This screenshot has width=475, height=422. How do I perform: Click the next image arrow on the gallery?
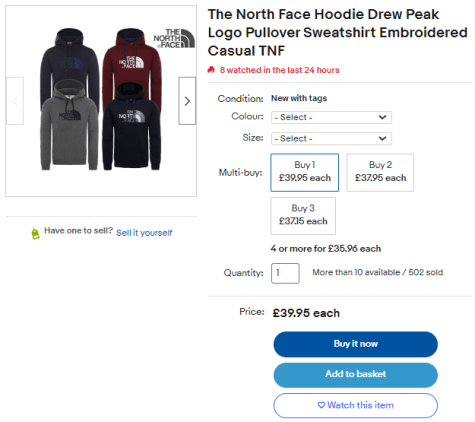(x=187, y=101)
